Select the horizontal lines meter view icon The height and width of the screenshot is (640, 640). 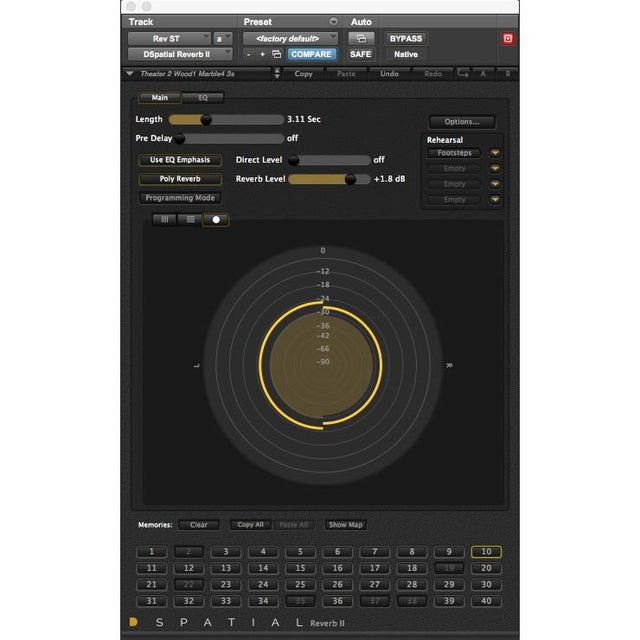190,219
